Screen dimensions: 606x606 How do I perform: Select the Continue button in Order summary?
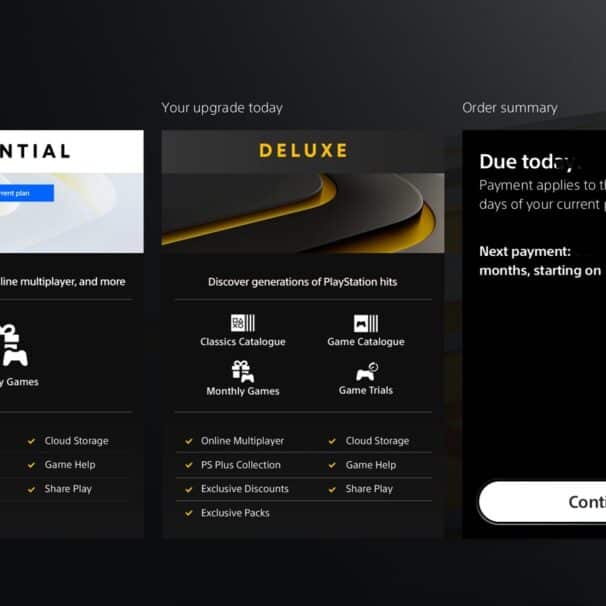[x=542, y=502]
